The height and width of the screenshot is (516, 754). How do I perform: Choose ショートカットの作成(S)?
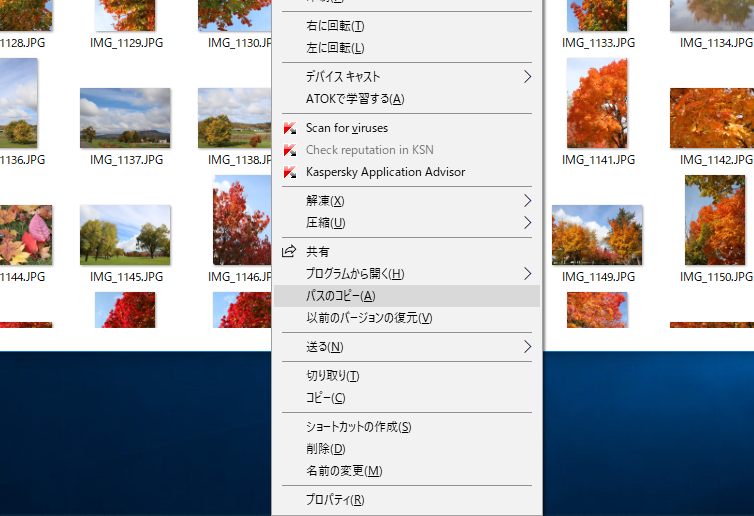[x=407, y=427]
